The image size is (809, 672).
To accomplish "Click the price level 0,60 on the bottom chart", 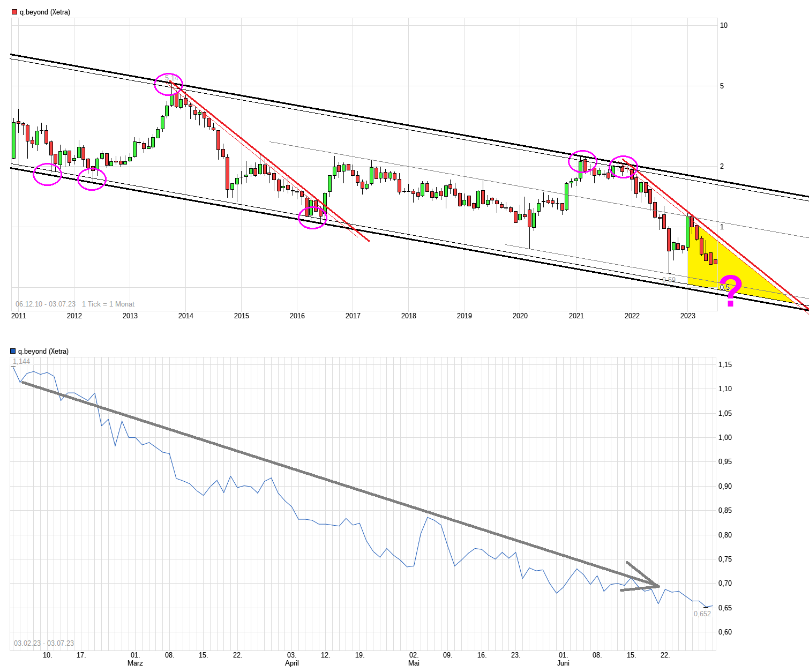I will [725, 632].
